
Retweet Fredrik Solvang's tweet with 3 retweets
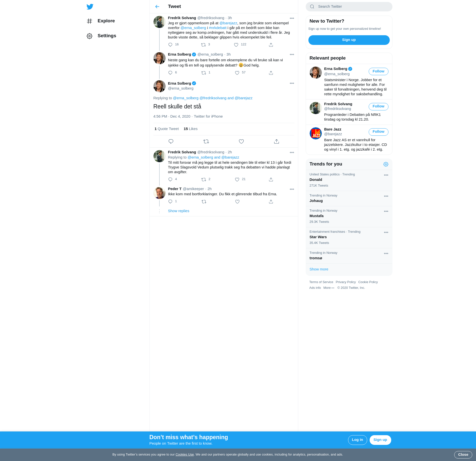(203, 45)
